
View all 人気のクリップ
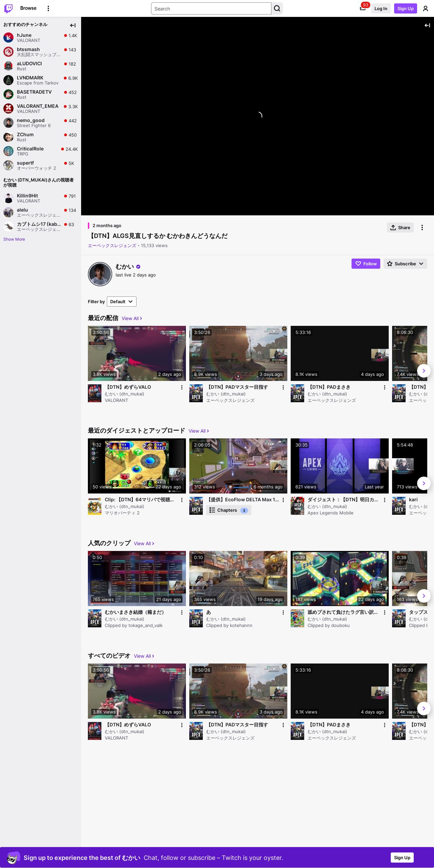coord(144,544)
